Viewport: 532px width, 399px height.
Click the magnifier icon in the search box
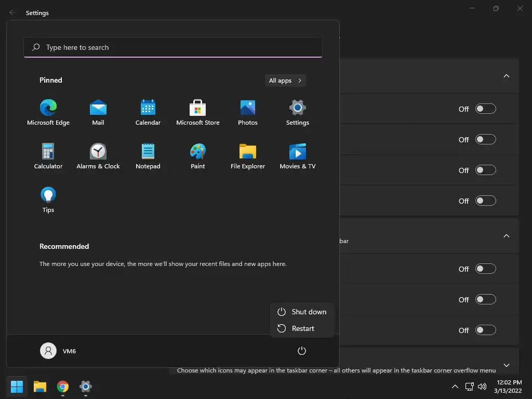click(36, 47)
